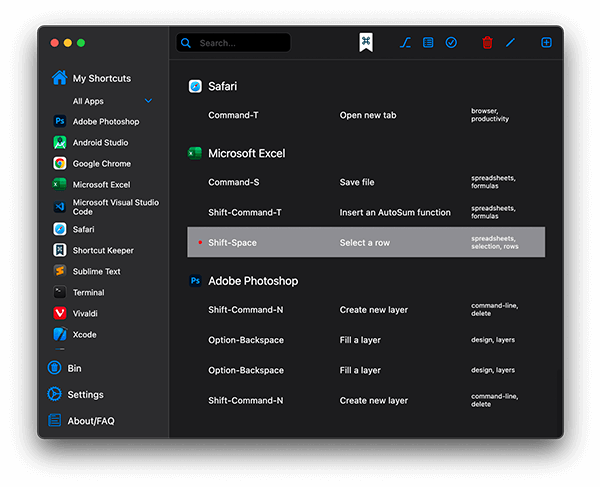Select Adobe Photoshop in sidebar
This screenshot has width=600, height=487.
[x=96, y=121]
